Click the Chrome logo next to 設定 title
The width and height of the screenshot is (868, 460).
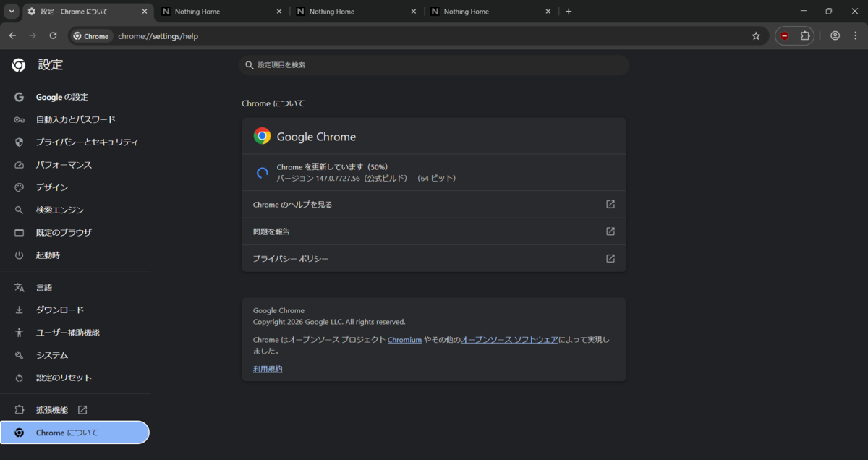(x=19, y=65)
